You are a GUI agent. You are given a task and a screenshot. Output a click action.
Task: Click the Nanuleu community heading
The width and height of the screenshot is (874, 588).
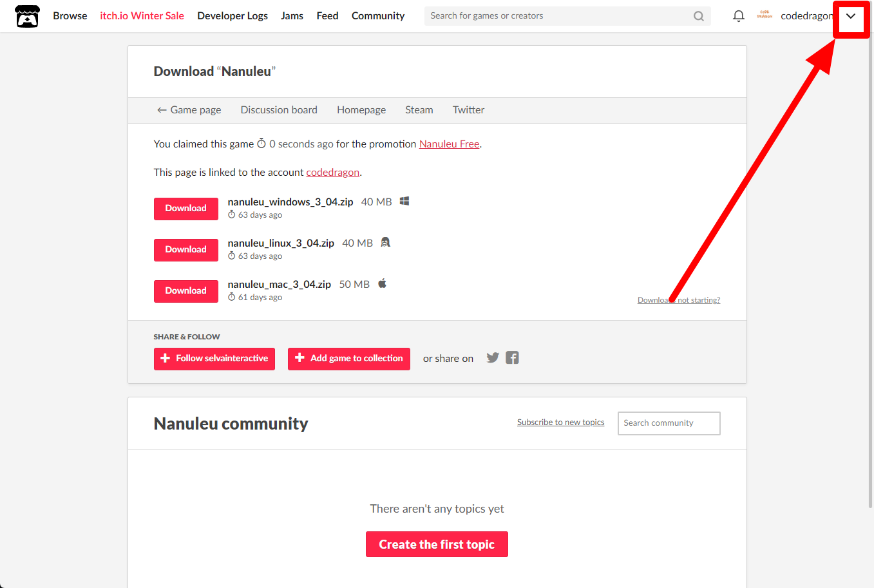[231, 424]
